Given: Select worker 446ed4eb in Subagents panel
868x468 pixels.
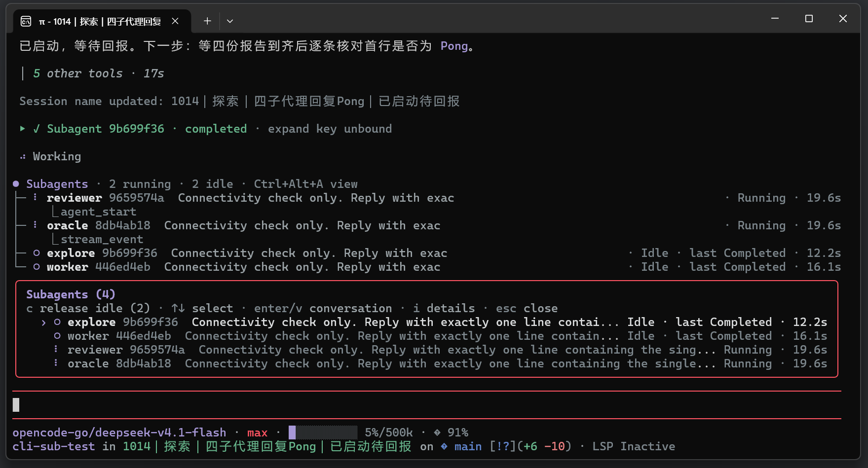Looking at the screenshot, I should (427, 336).
